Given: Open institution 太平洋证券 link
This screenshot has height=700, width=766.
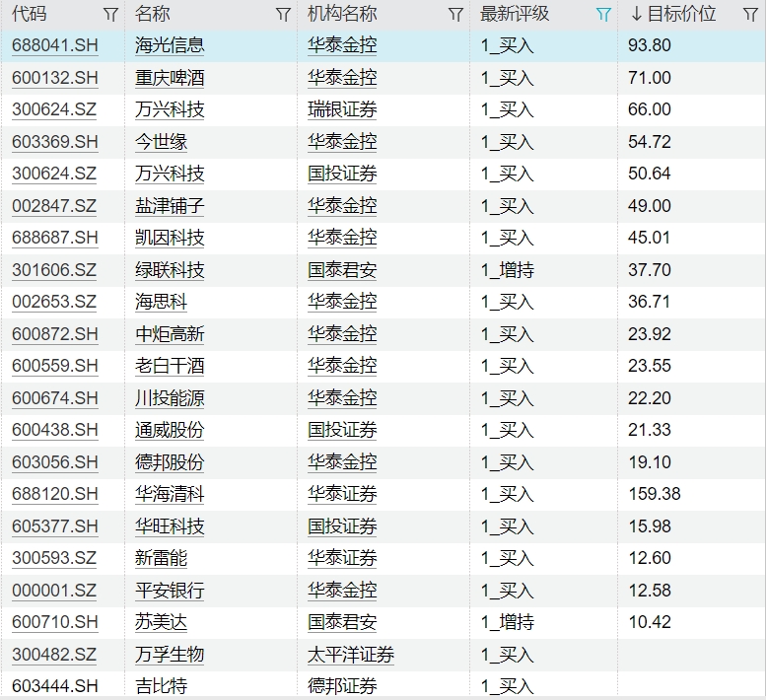Looking at the screenshot, I should pyautogui.click(x=351, y=654).
